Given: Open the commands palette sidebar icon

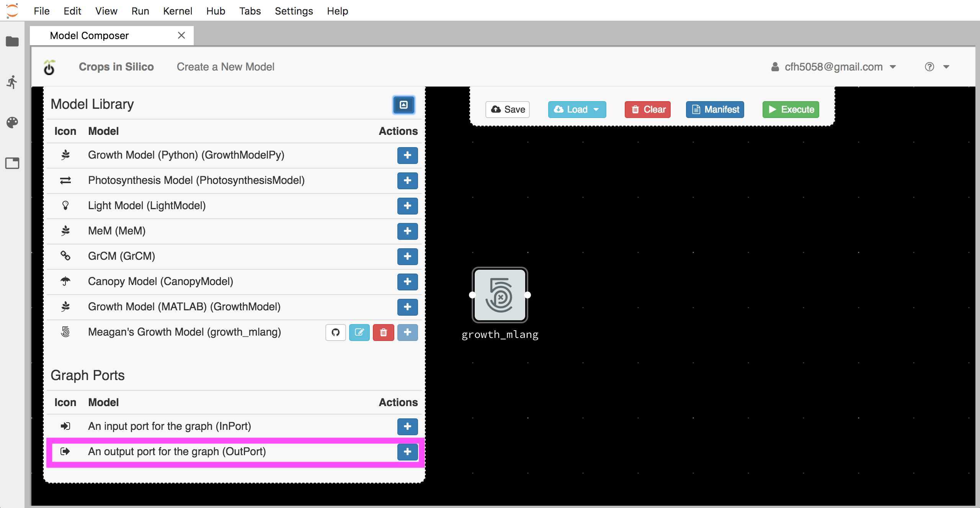Looking at the screenshot, I should click(12, 123).
